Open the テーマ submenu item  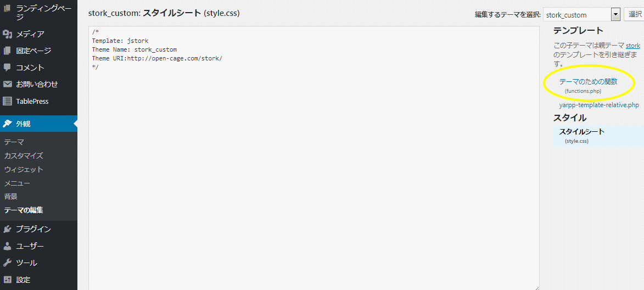pyautogui.click(x=14, y=142)
